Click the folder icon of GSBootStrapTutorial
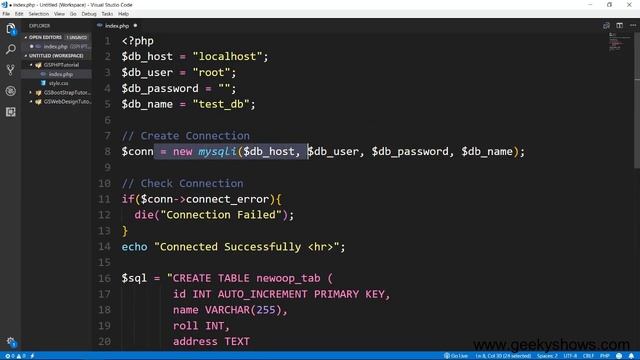Image resolution: width=640 pixels, height=360 pixels. [x=38, y=93]
